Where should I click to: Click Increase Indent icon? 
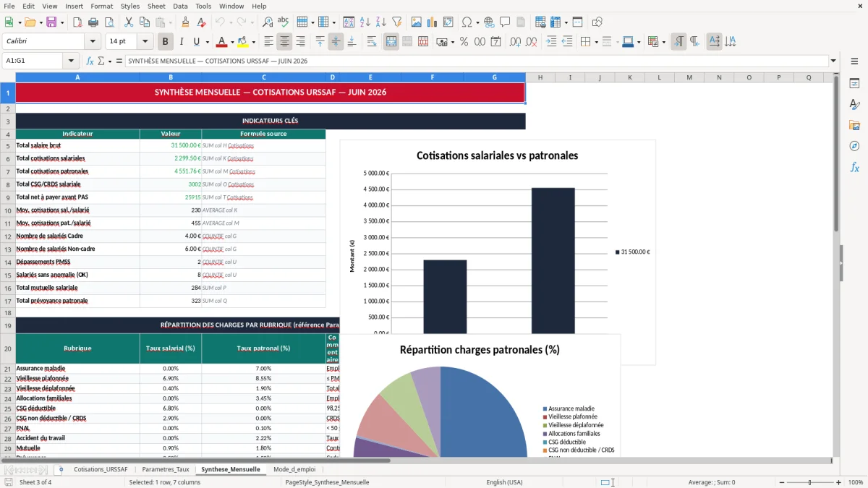[x=551, y=42]
